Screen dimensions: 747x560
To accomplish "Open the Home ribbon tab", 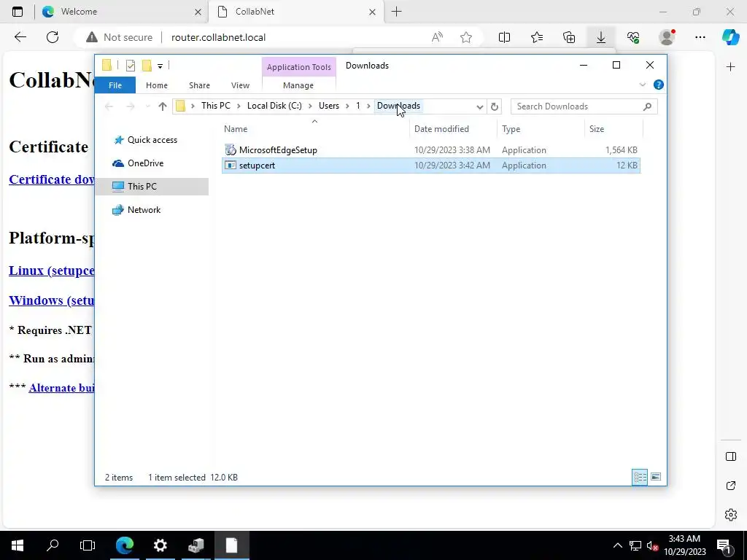I will [x=157, y=85].
